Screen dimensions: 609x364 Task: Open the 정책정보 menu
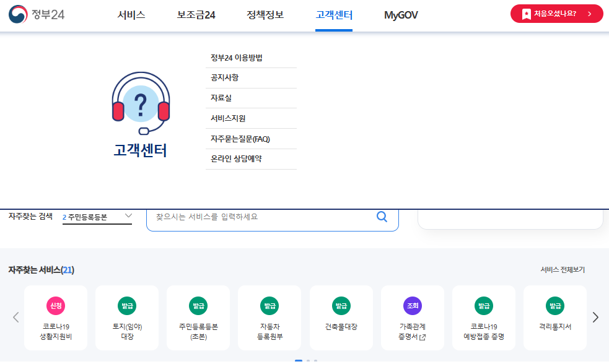point(265,15)
